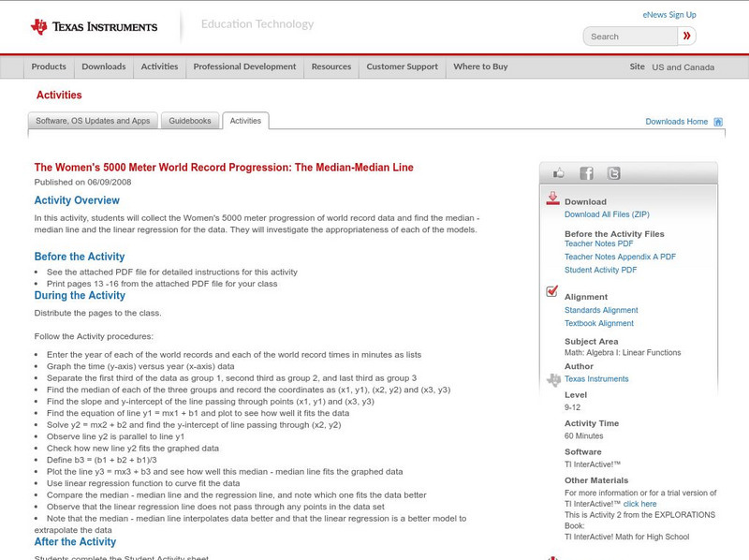Click 'Observe line y2 is parallel' bullet
This screenshot has height=560, width=749.
point(115,436)
